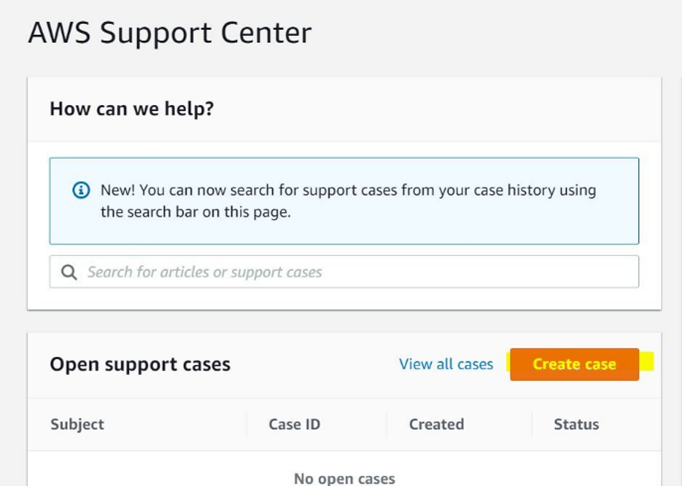The height and width of the screenshot is (486, 682).
Task: Click the No open cases message
Action: click(x=344, y=478)
